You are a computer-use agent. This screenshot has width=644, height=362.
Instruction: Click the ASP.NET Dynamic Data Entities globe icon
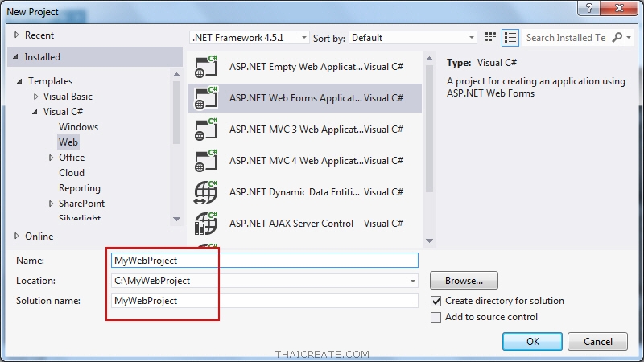pyautogui.click(x=206, y=192)
